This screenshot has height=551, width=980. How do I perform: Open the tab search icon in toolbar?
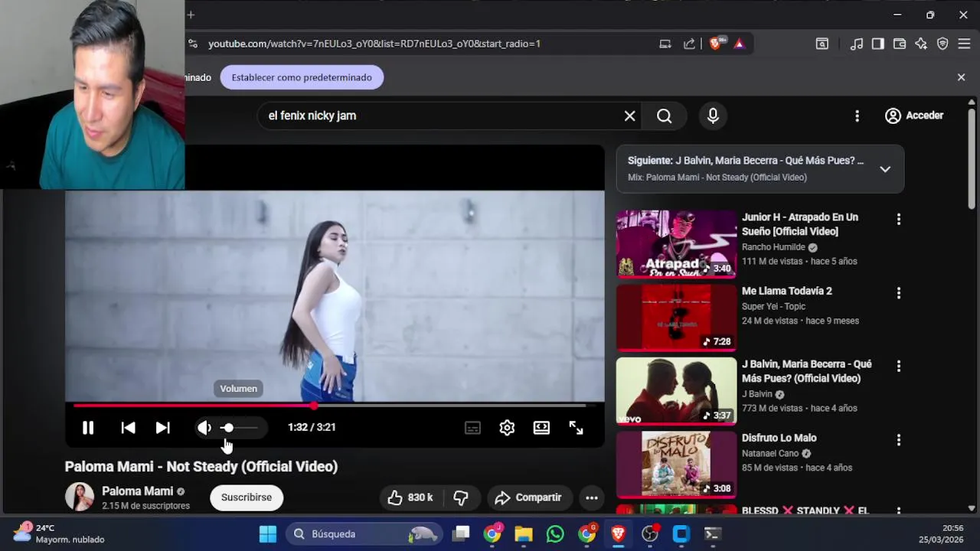822,44
